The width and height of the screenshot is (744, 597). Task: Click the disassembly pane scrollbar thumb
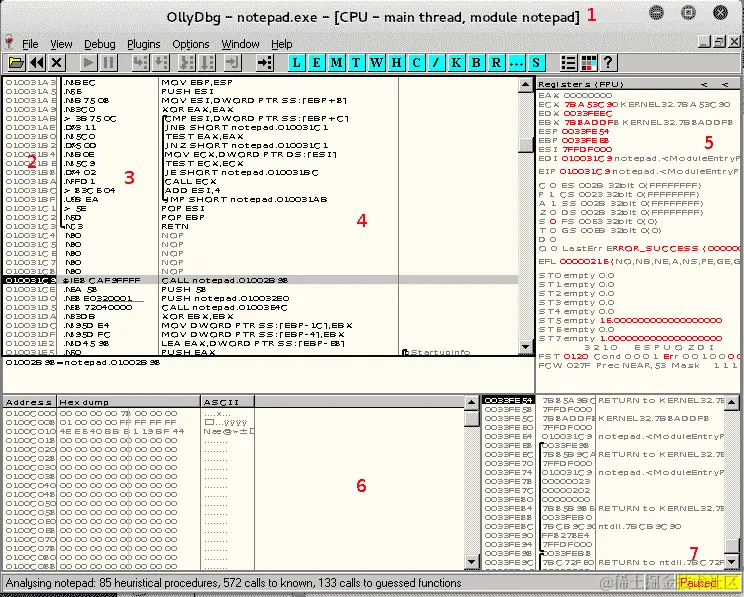[x=525, y=145]
